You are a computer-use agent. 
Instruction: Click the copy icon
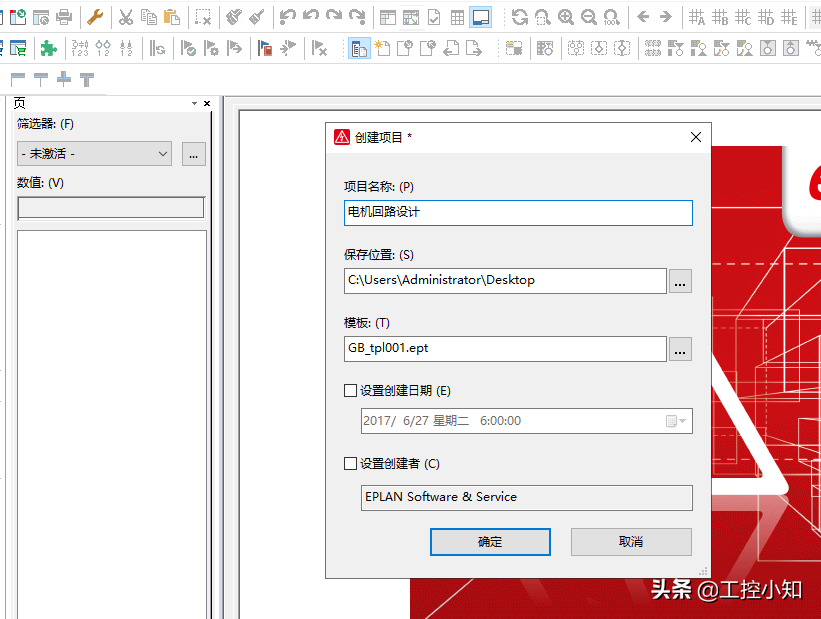pos(149,17)
